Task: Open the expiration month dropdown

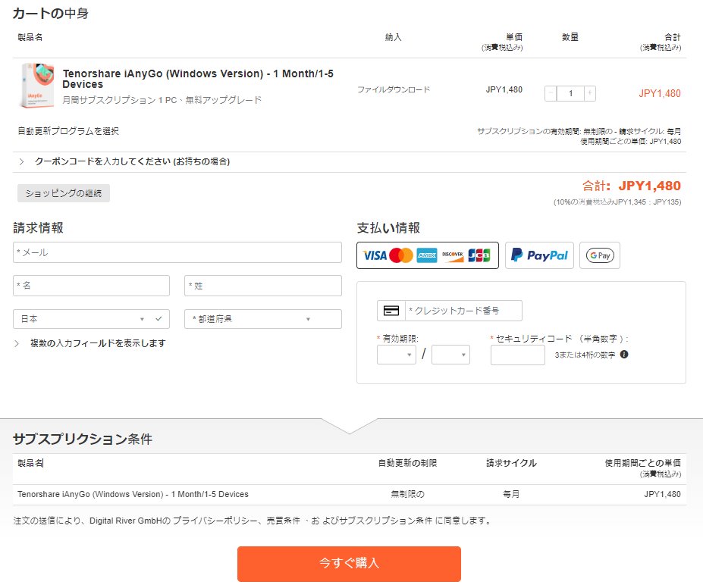Action: click(396, 355)
